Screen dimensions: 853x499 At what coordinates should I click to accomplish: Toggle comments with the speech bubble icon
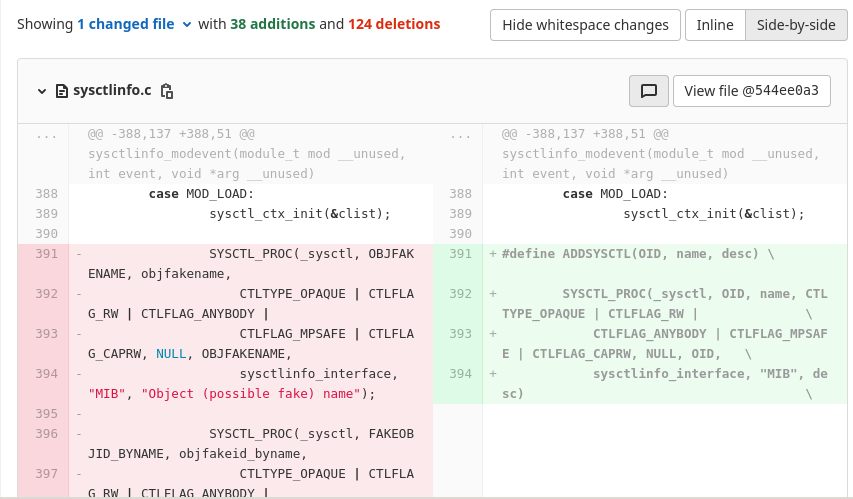point(648,91)
